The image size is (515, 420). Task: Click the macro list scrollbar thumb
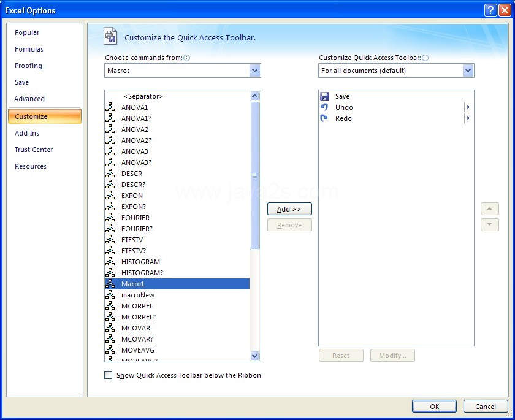(x=255, y=176)
